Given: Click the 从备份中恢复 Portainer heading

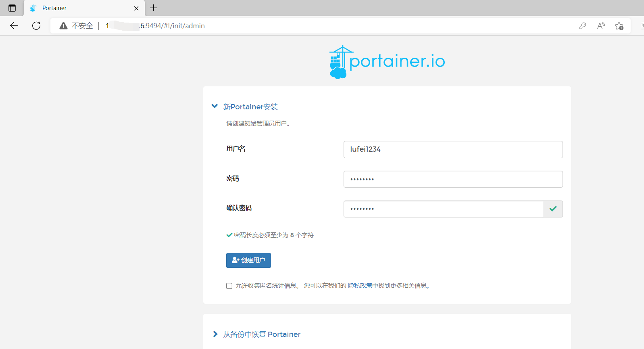Looking at the screenshot, I should pyautogui.click(x=262, y=334).
